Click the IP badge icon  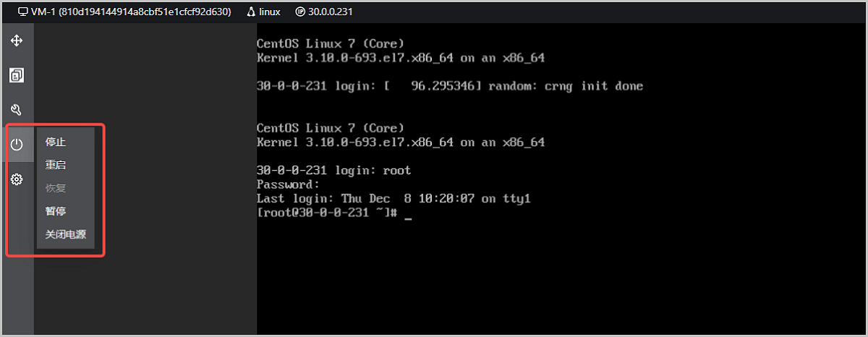(x=300, y=12)
